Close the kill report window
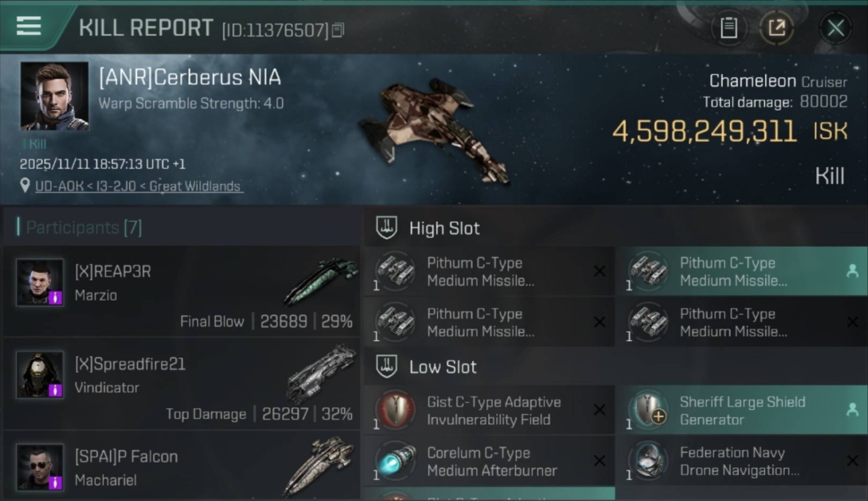 [835, 28]
